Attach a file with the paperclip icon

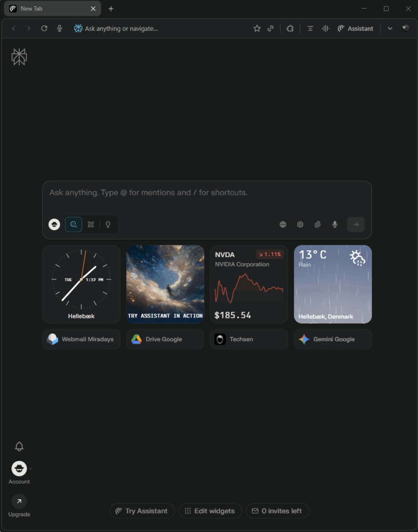[x=317, y=224]
